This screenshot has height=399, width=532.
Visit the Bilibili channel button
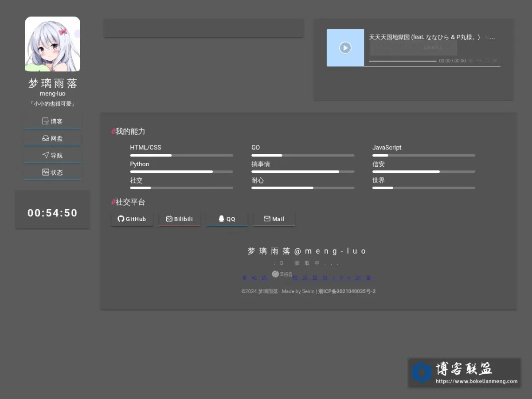tap(180, 219)
